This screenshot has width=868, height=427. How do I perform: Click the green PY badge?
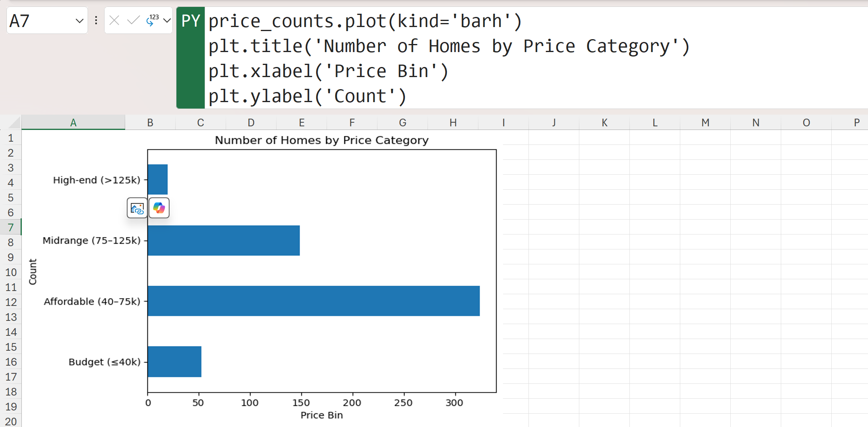pyautogui.click(x=191, y=21)
